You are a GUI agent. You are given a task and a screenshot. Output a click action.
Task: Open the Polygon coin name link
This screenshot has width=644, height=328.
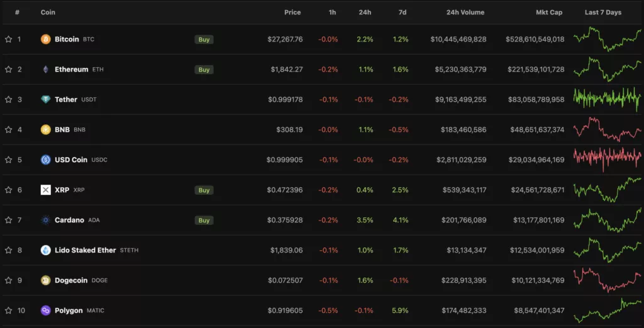tap(69, 310)
